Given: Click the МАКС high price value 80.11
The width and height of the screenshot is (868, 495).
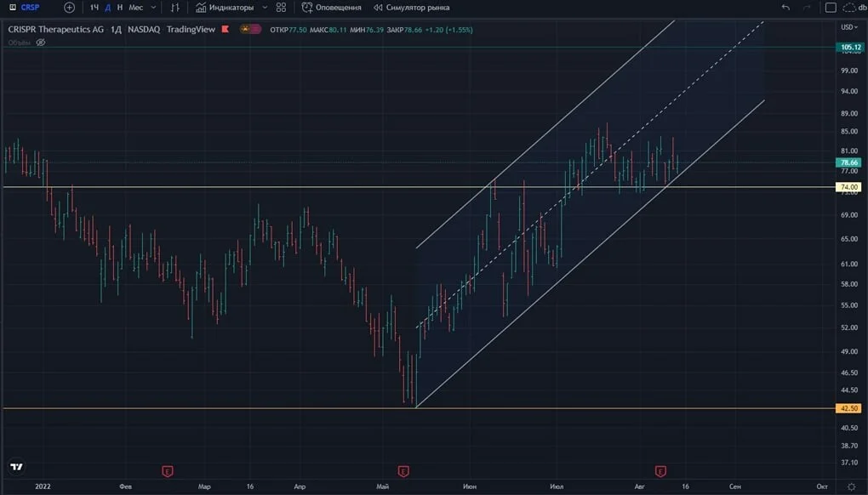Looking at the screenshot, I should tap(338, 30).
